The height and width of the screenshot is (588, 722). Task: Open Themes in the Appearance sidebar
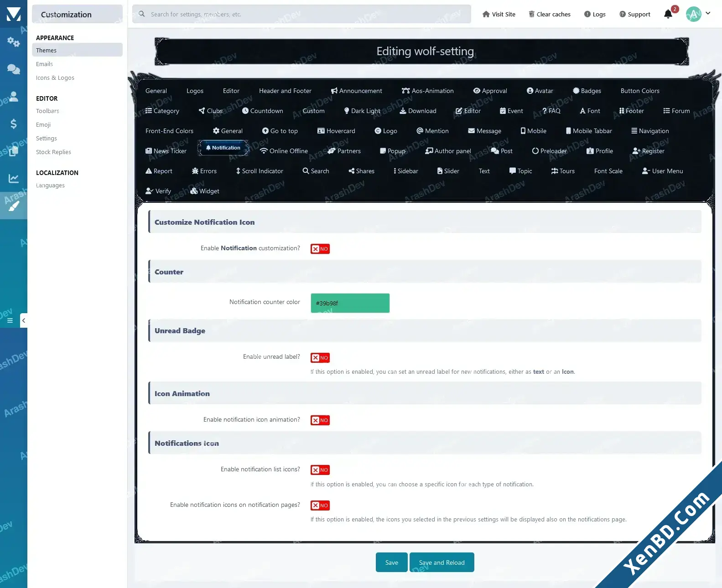coord(77,50)
